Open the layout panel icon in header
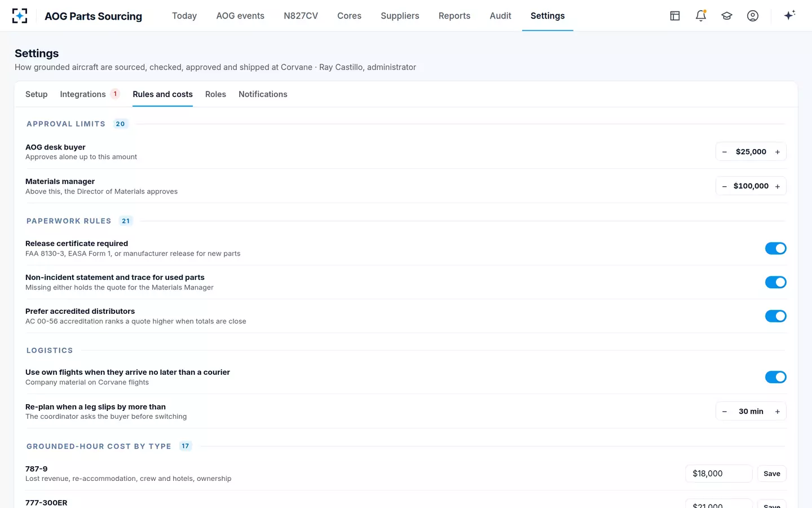 point(675,16)
